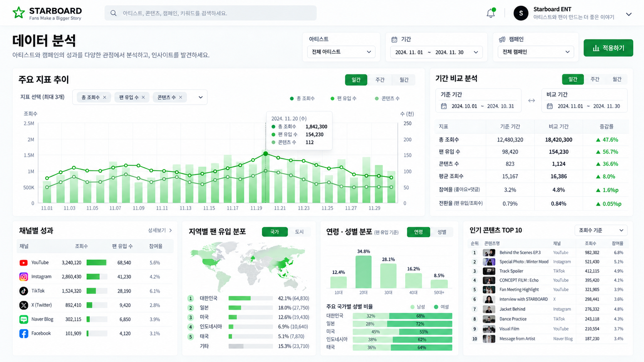Click the Instagram channel icon
Image resolution: width=644 pixels, height=362 pixels.
23,277
